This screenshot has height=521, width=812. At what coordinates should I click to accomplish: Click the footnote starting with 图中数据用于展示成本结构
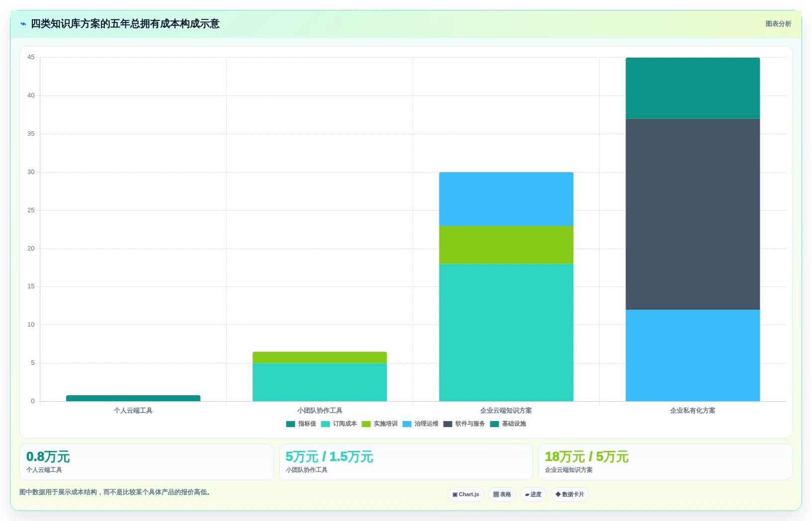pyautogui.click(x=115, y=492)
